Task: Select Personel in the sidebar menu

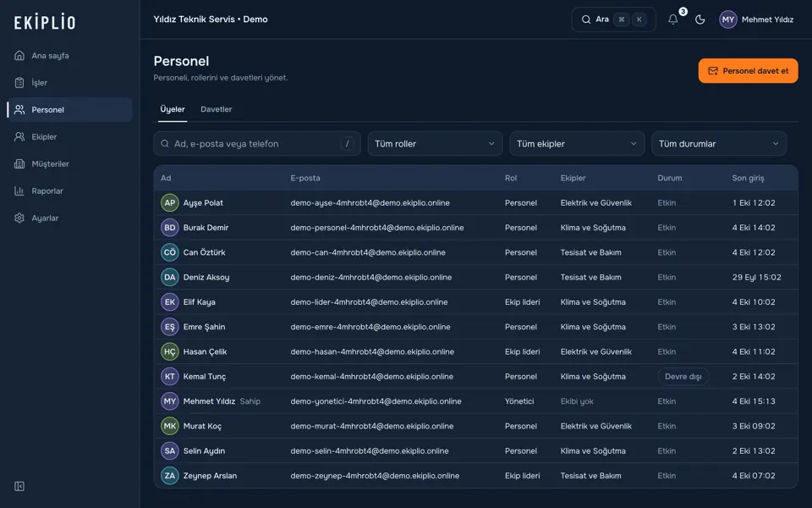Action: pos(70,110)
